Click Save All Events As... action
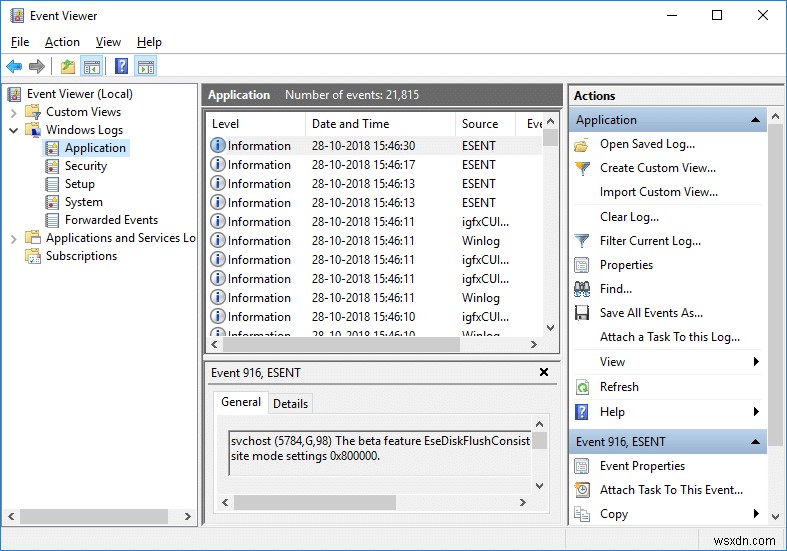The height and width of the screenshot is (551, 787). pyautogui.click(x=651, y=313)
